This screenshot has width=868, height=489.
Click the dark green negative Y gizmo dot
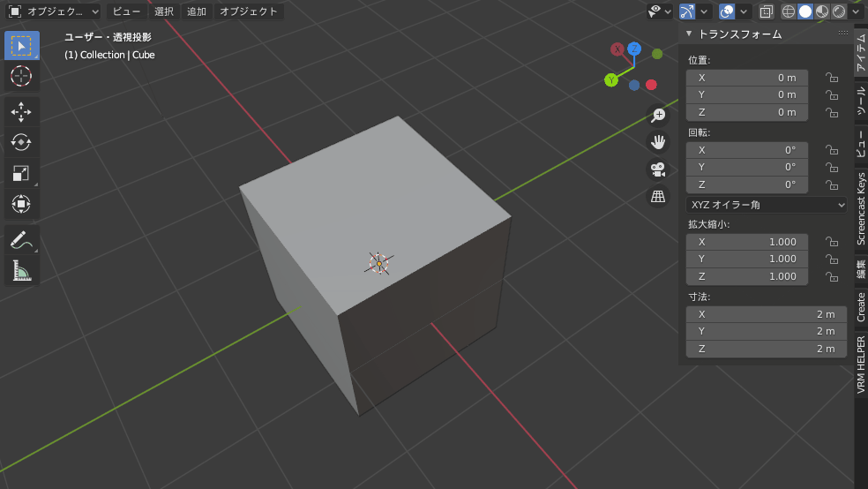[x=657, y=54]
